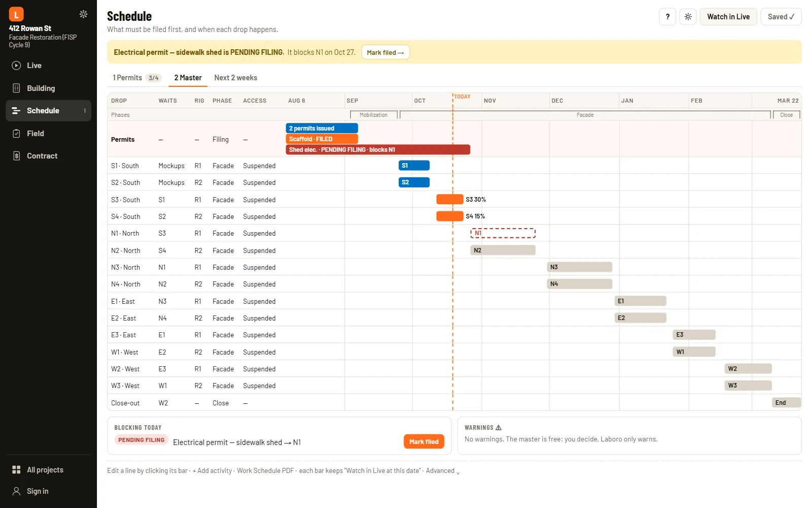This screenshot has width=812, height=508.
Task: Click orange Mark filed button in Blocking Today
Action: coord(424,441)
